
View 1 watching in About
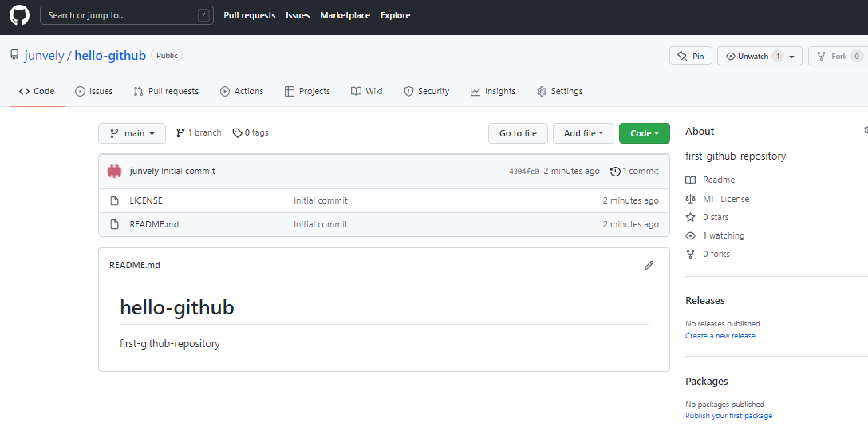pos(724,235)
